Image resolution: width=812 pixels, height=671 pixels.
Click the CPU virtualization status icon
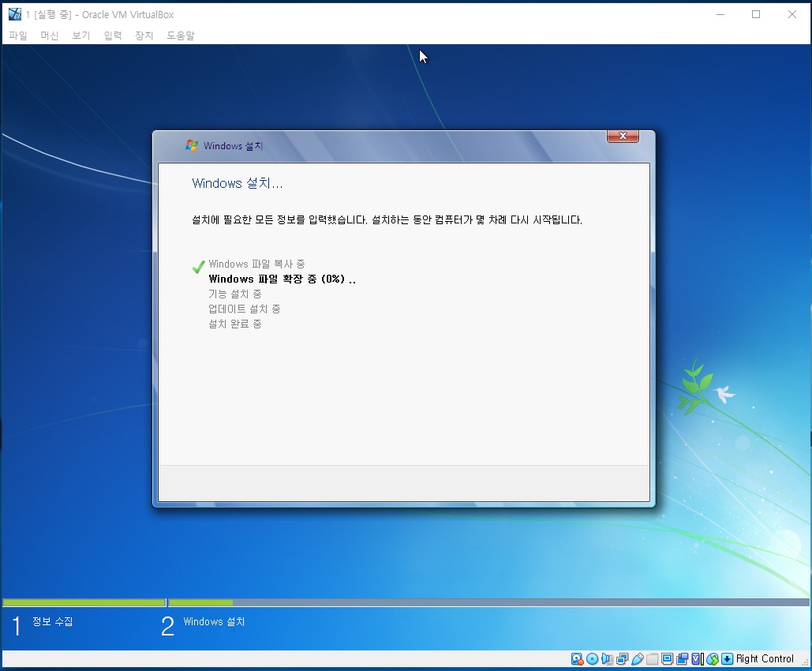(x=698, y=658)
